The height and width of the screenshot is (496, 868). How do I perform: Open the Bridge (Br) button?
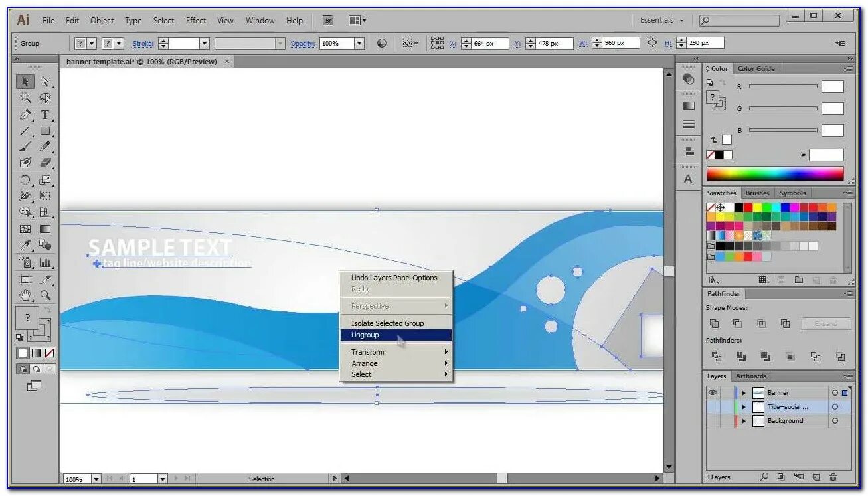coord(328,21)
